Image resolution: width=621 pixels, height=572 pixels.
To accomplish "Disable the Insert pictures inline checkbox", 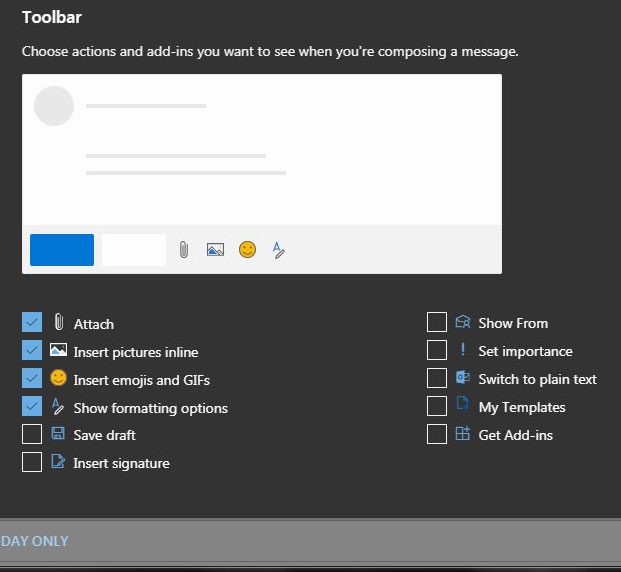I will click(x=32, y=350).
